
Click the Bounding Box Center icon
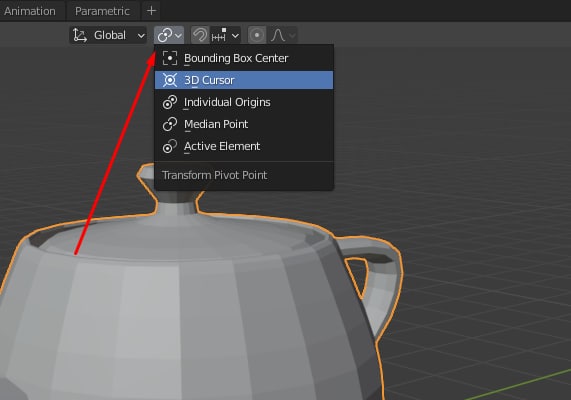click(170, 58)
